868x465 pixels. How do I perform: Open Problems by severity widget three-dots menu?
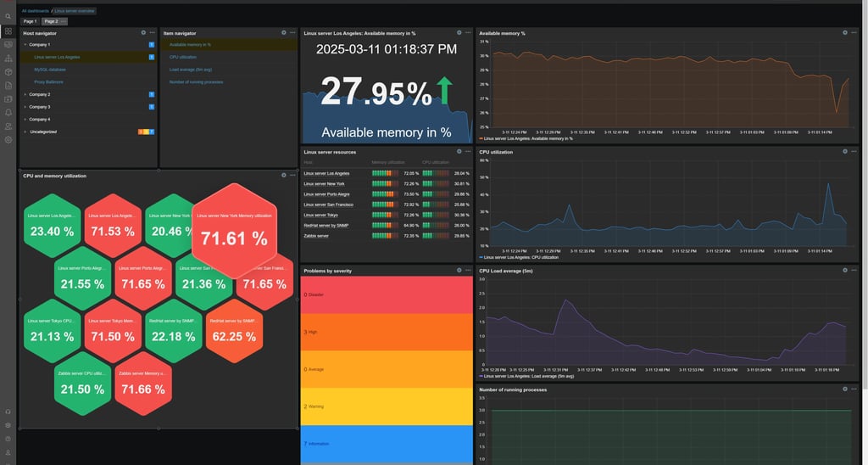pyautogui.click(x=468, y=271)
